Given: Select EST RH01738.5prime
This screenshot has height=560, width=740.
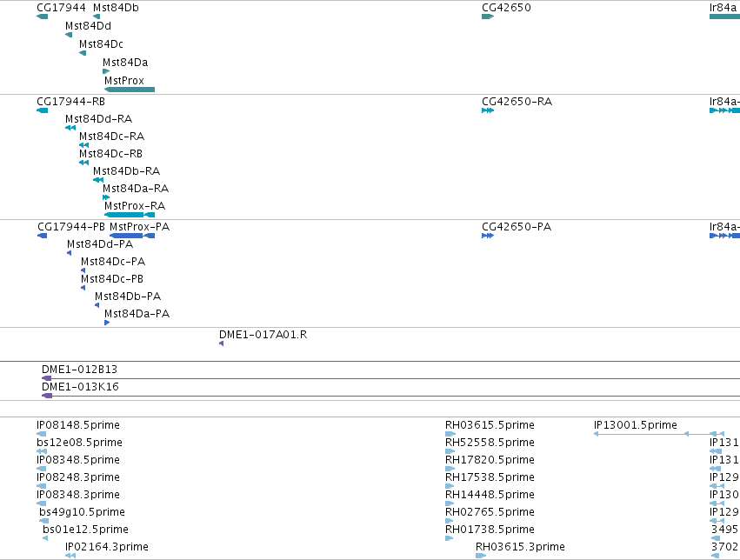Looking at the screenshot, I should coord(490,530).
